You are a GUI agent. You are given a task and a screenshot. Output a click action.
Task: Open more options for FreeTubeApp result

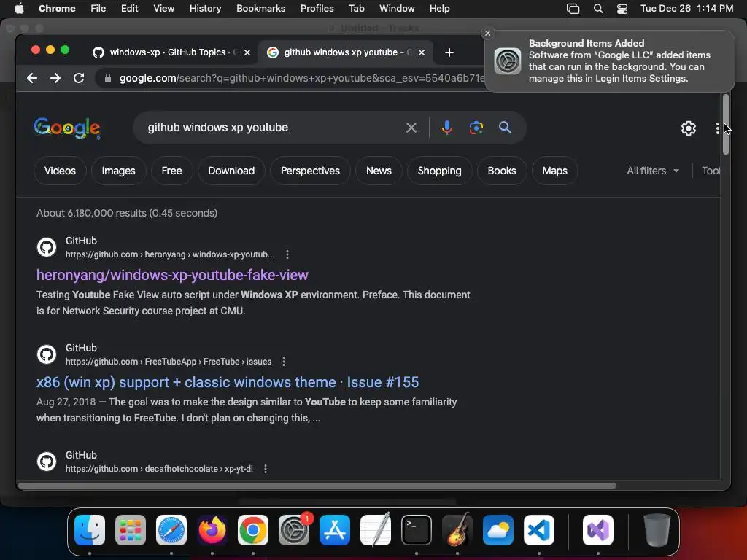(284, 362)
